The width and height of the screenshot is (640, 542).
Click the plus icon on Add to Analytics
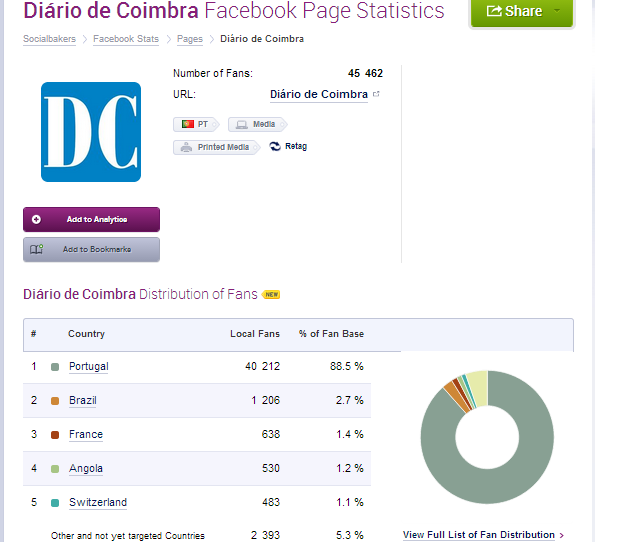click(36, 219)
